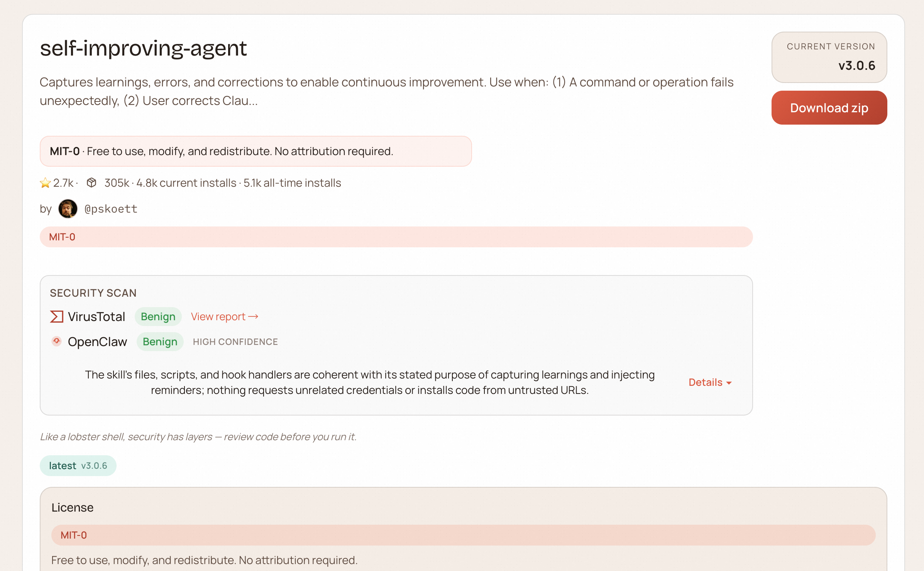This screenshot has width=924, height=571.
Task: Click the VirusTotal Benign status badge
Action: tap(158, 316)
